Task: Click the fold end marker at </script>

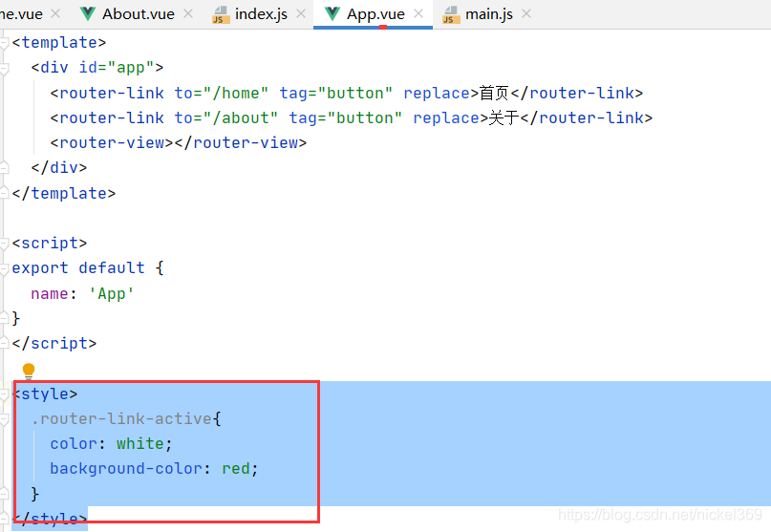Action: pos(4,343)
